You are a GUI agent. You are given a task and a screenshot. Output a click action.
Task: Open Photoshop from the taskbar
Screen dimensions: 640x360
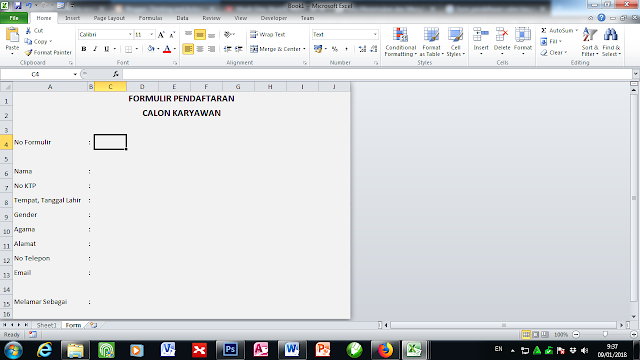pos(230,350)
